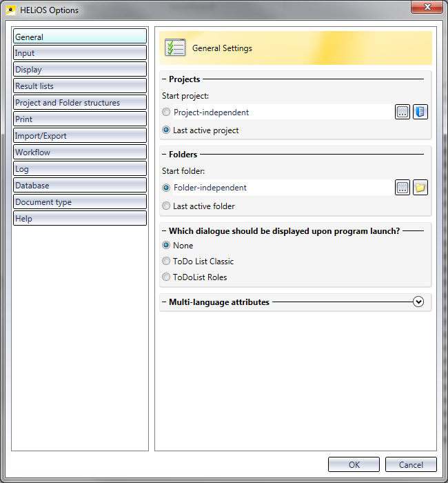Open the Help settings category

(80, 219)
